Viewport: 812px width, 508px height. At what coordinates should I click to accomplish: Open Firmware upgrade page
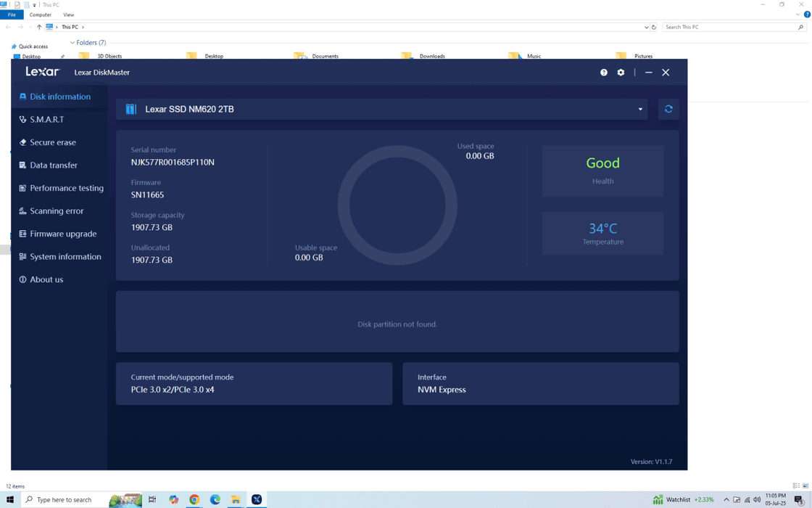point(62,234)
